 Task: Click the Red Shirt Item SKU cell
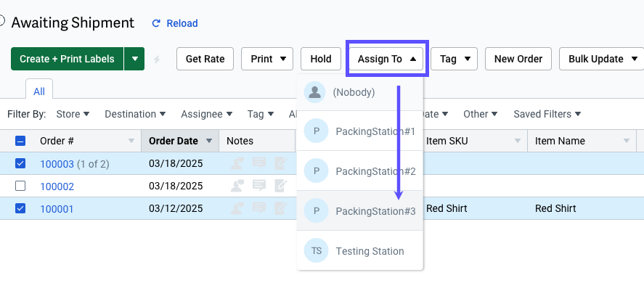447,208
